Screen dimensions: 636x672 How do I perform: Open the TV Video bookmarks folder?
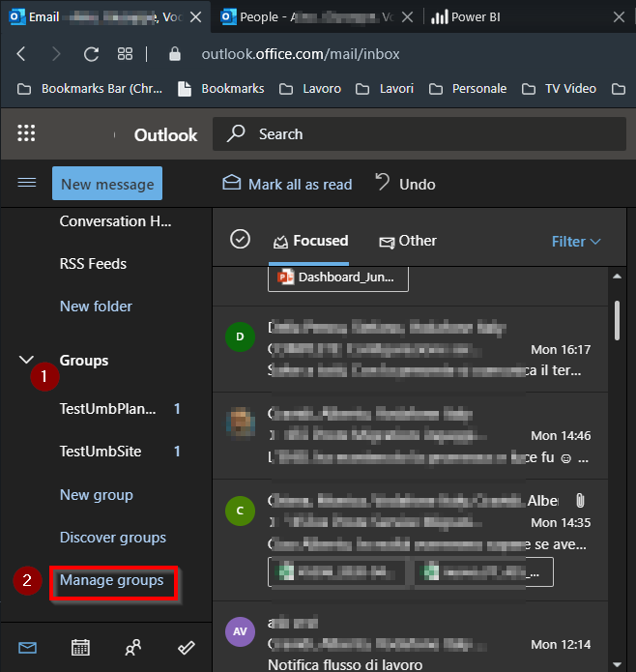(559, 89)
